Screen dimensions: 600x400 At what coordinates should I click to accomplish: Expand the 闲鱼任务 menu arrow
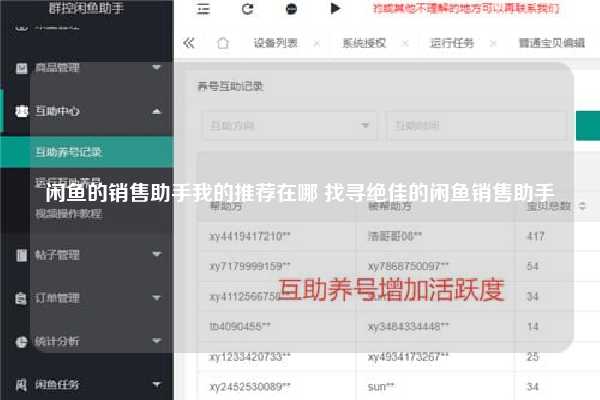pyautogui.click(x=156, y=384)
